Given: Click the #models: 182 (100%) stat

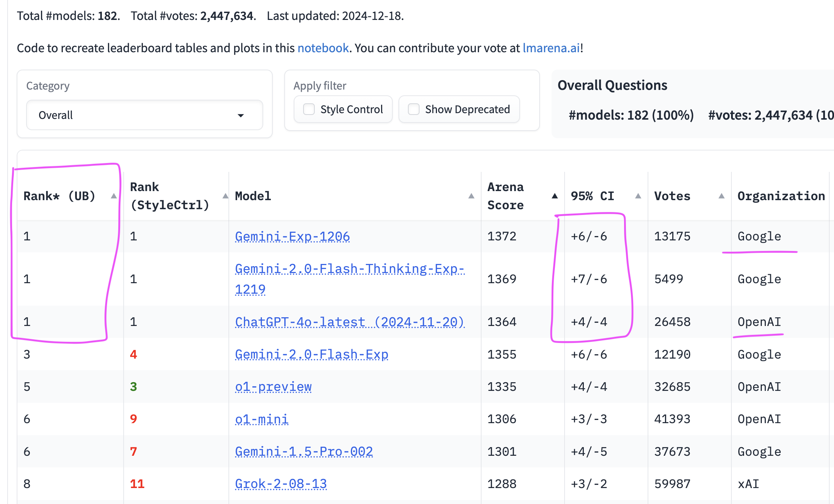Looking at the screenshot, I should tap(631, 115).
